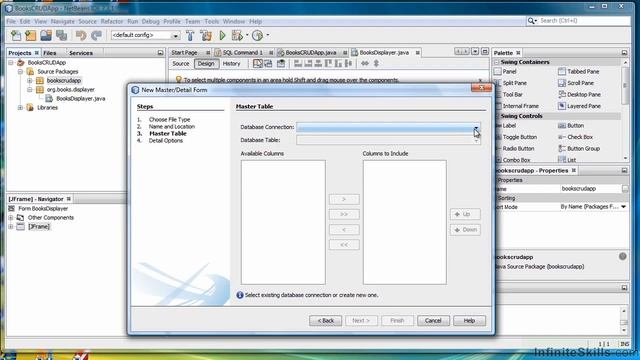Click the New Project toolbar icon
This screenshot has height=360, width=640.
(x=31, y=36)
